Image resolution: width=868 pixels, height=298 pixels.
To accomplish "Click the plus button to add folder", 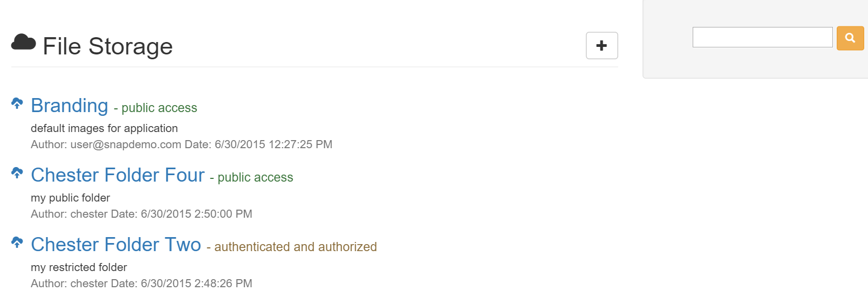I will tap(602, 46).
